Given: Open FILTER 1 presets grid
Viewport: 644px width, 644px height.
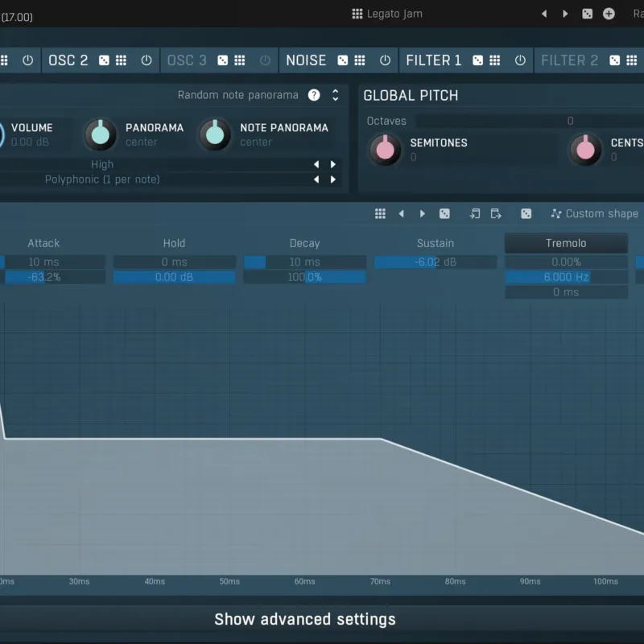Looking at the screenshot, I should pyautogui.click(x=494, y=60).
